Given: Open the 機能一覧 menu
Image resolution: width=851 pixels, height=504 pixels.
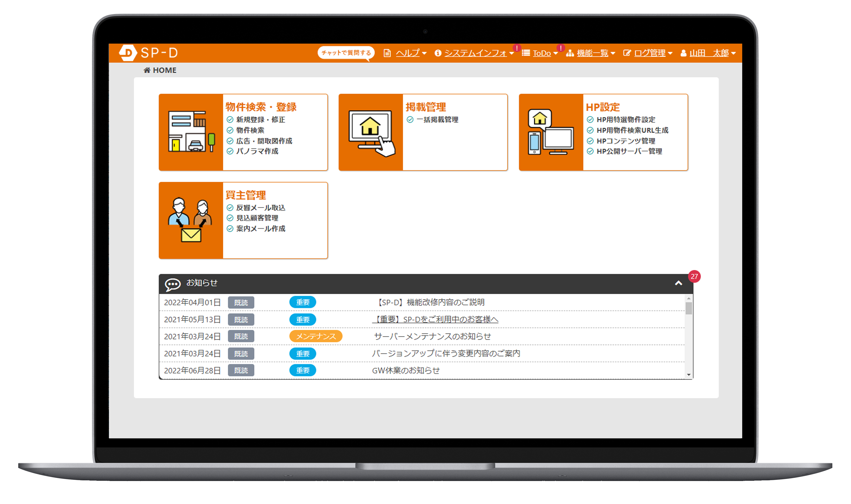Looking at the screenshot, I should (x=592, y=53).
